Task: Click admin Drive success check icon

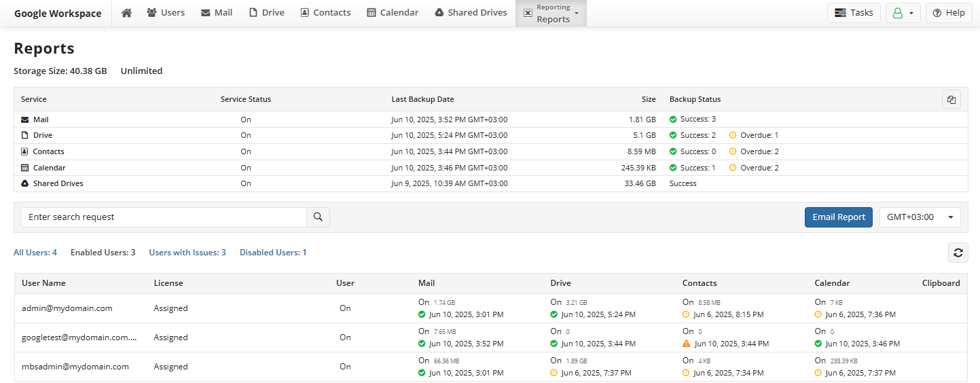Action: coord(553,314)
